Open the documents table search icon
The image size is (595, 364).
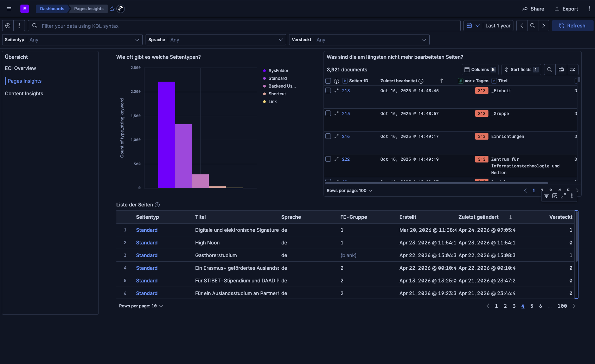tap(550, 70)
